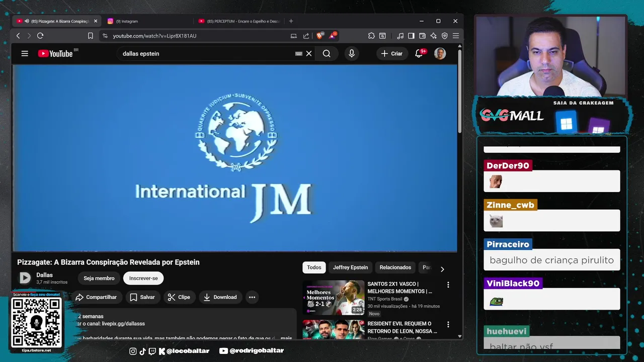644x362 pixels.
Task: Open Resident Evil Requiem video thumbnail
Action: tap(333, 330)
